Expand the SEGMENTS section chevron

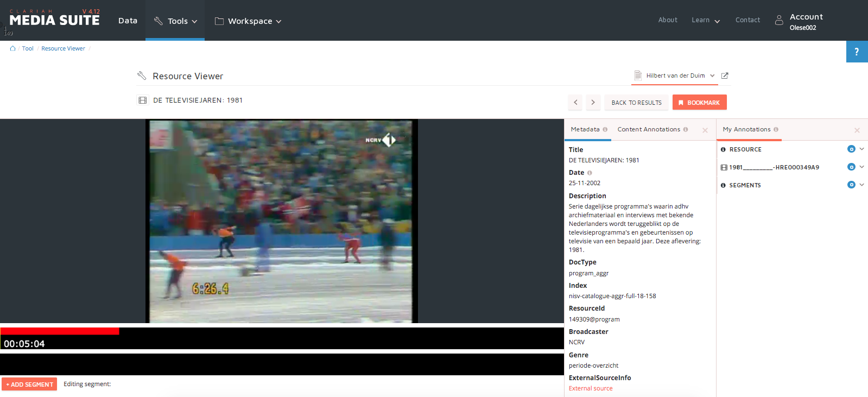pos(861,185)
